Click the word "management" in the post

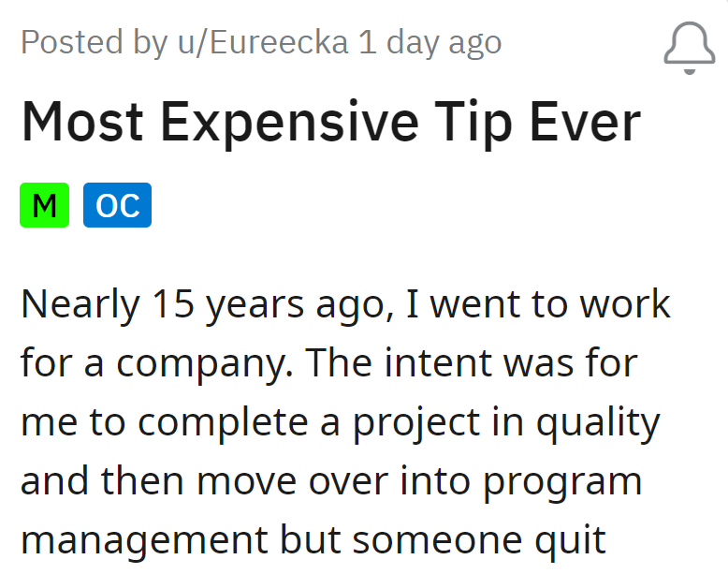tap(140, 541)
